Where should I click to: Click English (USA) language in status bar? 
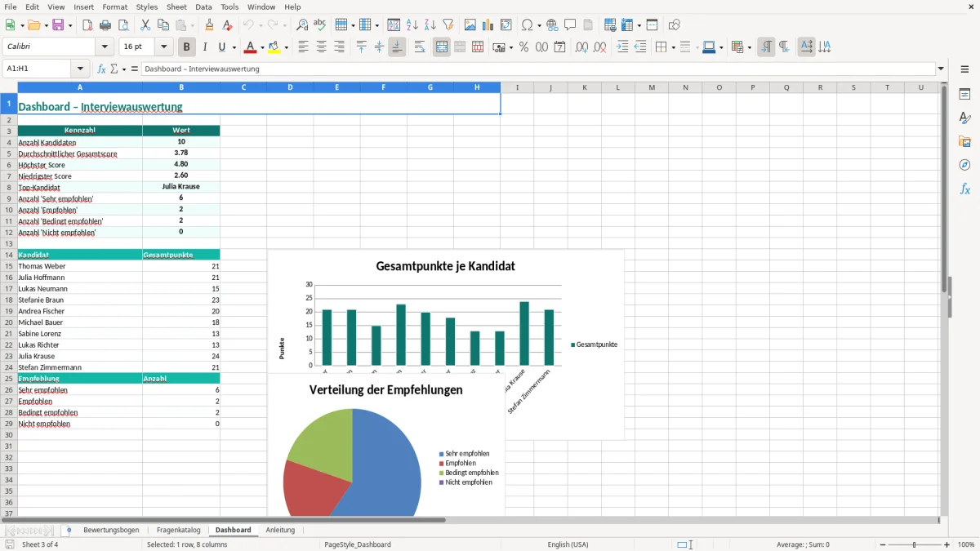point(568,544)
